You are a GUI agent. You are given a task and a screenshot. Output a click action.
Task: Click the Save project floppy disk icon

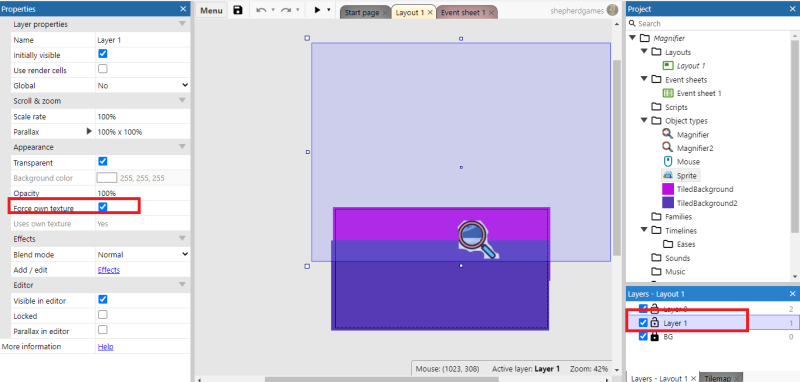238,10
